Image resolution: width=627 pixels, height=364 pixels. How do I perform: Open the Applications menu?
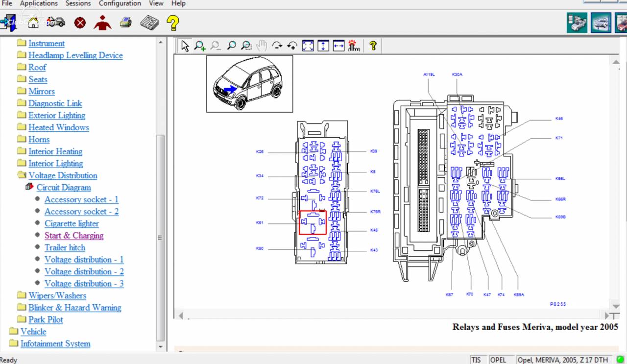pyautogui.click(x=39, y=3)
